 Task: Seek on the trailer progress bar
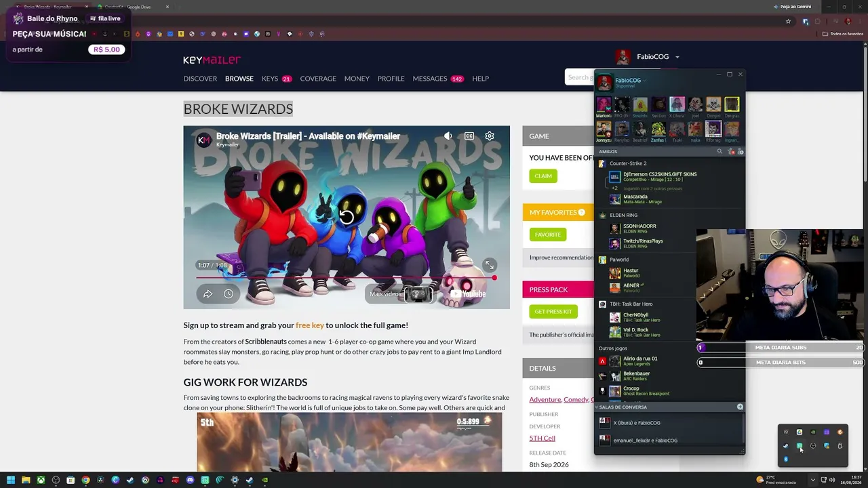click(346, 278)
